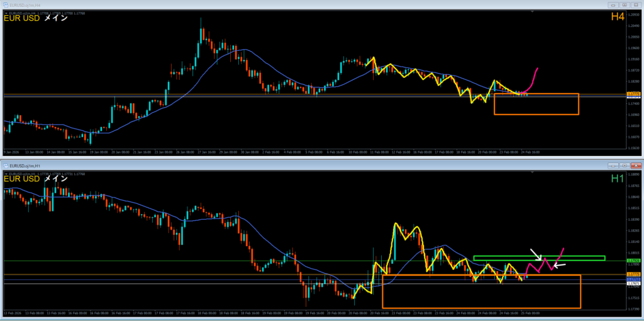Select the white 1.17671 price label

tap(633, 284)
